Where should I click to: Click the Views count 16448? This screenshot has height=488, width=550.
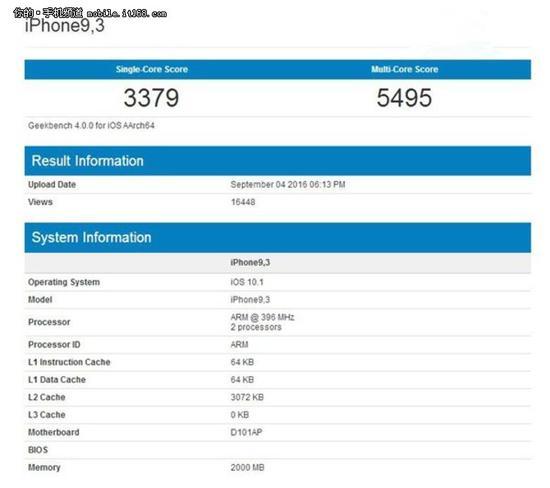pyautogui.click(x=243, y=202)
